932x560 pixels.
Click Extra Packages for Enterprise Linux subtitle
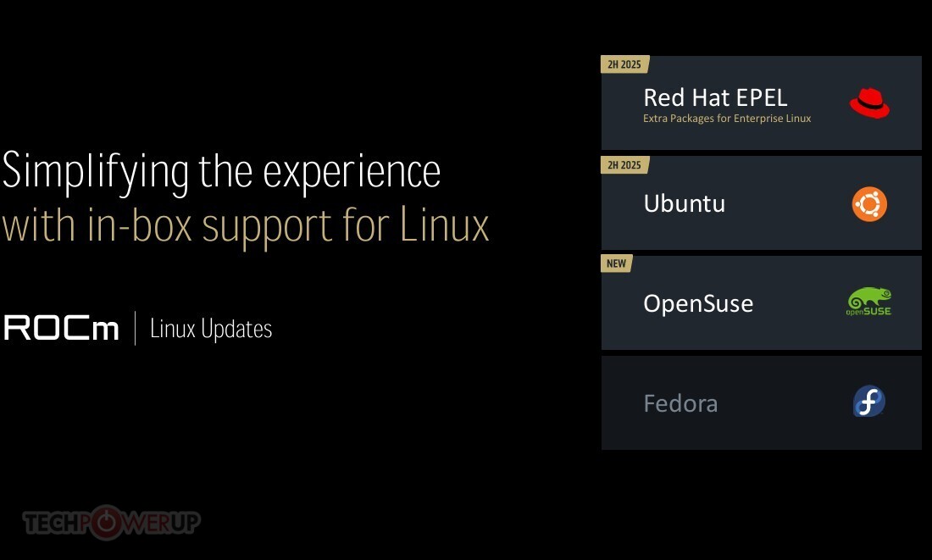pyautogui.click(x=727, y=119)
